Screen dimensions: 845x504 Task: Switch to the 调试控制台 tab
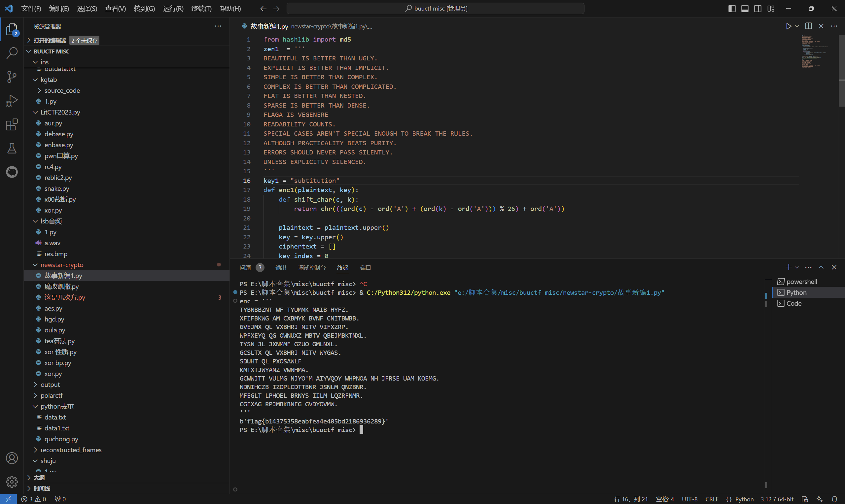pyautogui.click(x=312, y=268)
